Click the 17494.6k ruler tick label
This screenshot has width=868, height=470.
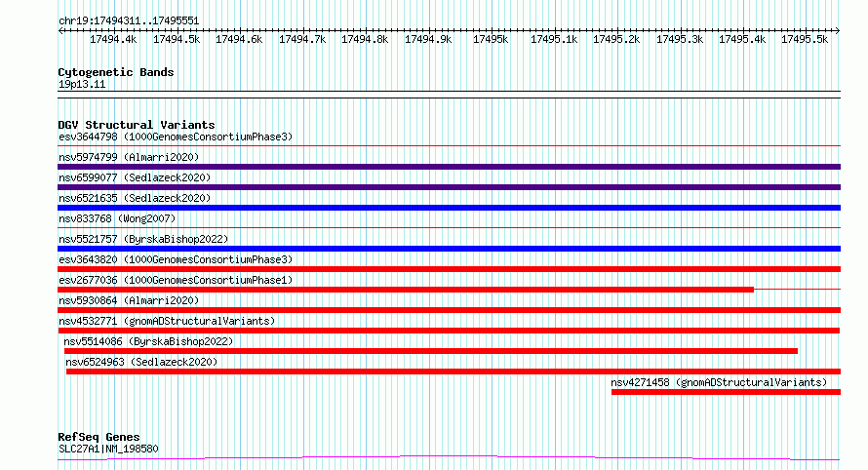[239, 39]
